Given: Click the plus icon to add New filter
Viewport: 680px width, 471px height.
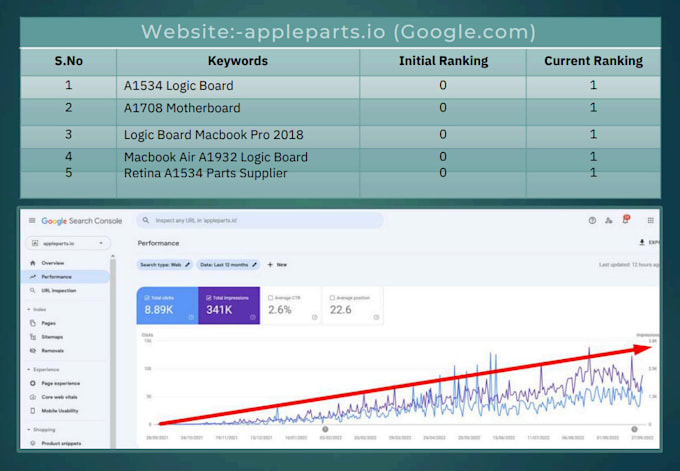Looking at the screenshot, I should click(x=270, y=265).
